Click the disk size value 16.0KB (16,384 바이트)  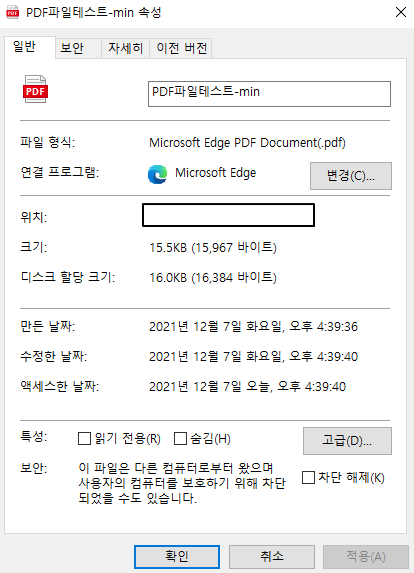213,277
